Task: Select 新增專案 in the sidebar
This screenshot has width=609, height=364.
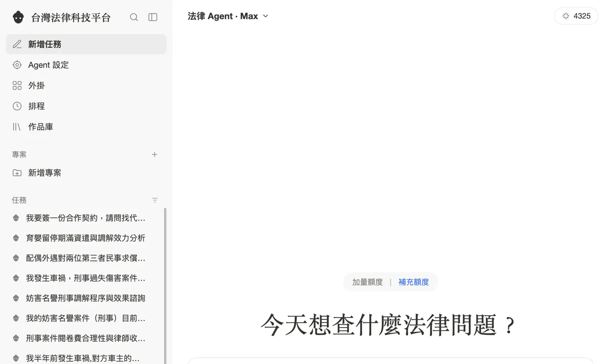Action: pos(86,173)
